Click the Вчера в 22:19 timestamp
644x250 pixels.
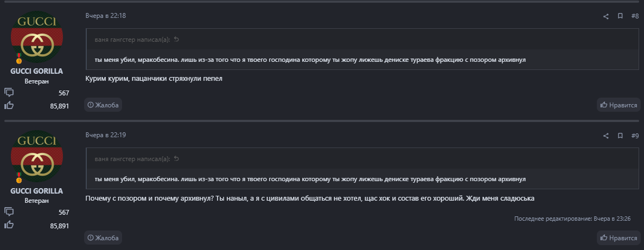(105, 134)
